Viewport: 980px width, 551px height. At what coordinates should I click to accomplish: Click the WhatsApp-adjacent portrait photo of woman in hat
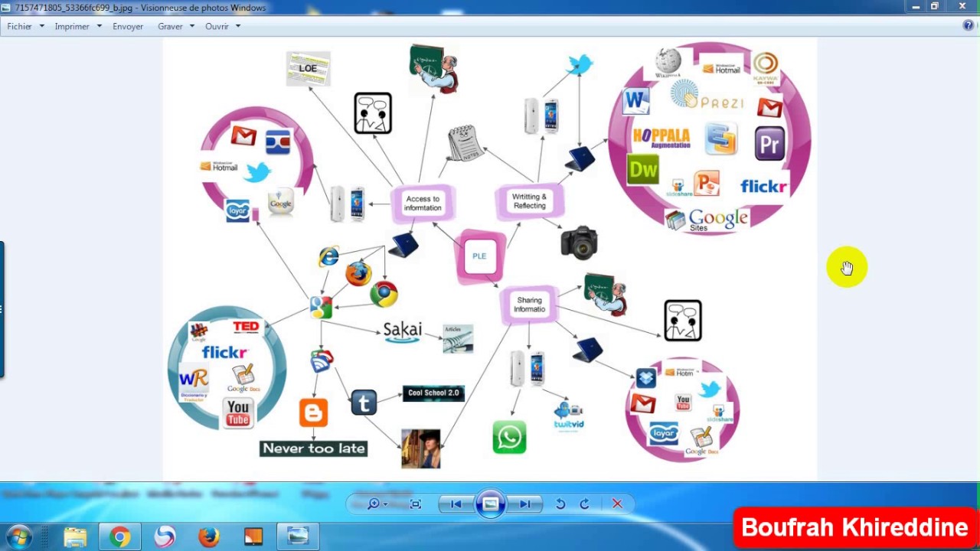click(x=420, y=448)
